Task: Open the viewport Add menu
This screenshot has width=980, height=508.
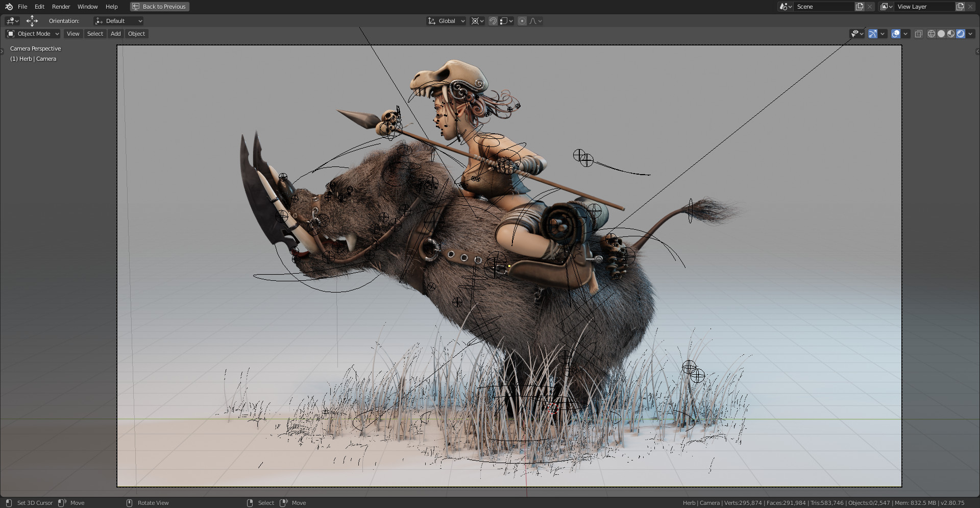Action: coord(116,34)
